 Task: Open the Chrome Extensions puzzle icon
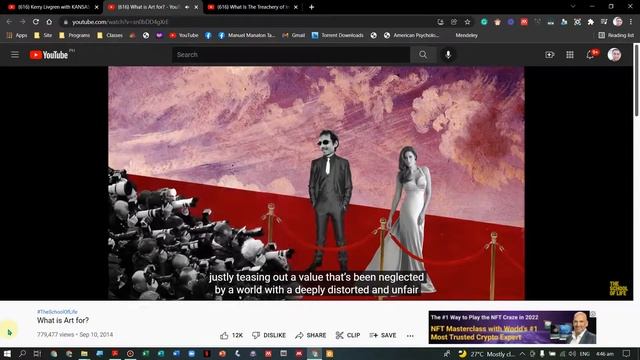pos(591,22)
